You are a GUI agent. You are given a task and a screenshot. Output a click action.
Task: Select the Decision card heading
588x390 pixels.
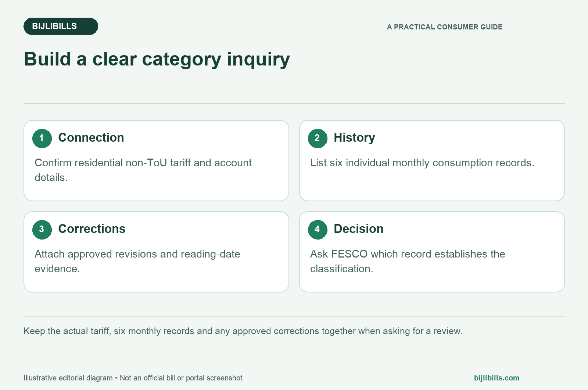pyautogui.click(x=358, y=229)
